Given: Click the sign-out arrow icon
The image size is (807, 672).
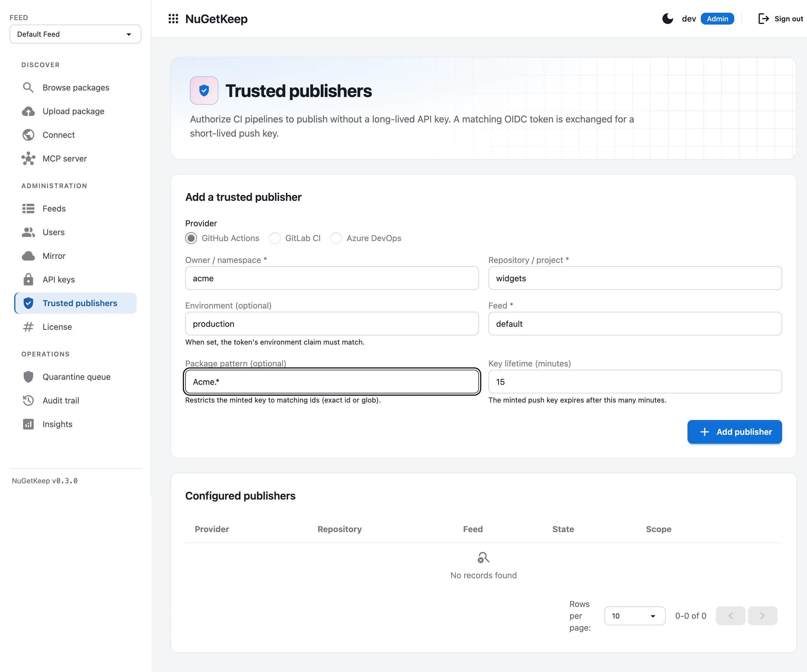Looking at the screenshot, I should click(763, 18).
